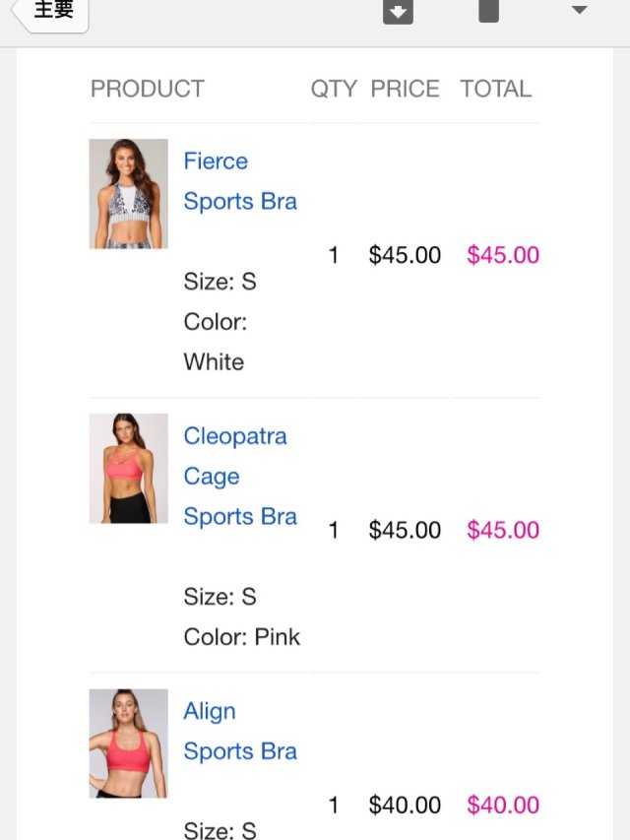Click the 'White' color text of Fierce bra
630x840 pixels.
click(214, 362)
